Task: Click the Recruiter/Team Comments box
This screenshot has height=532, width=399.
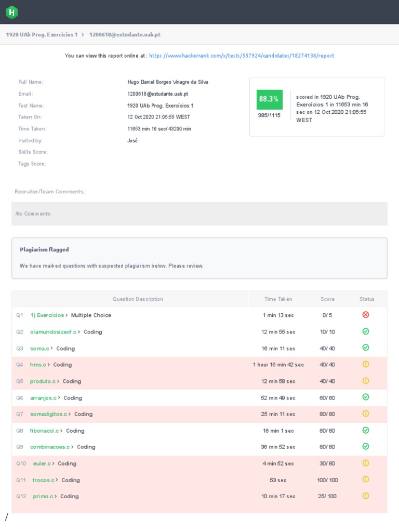Action: [x=199, y=214]
